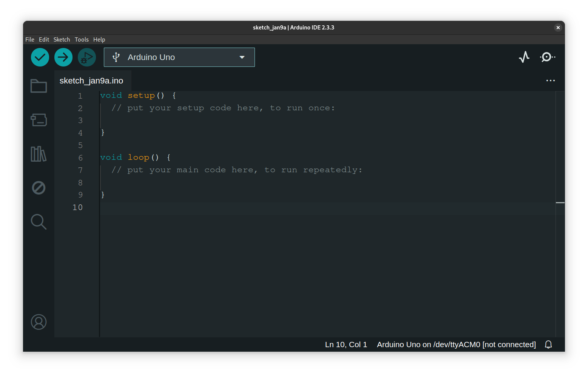Open the Serial Plotter icon

click(x=524, y=57)
